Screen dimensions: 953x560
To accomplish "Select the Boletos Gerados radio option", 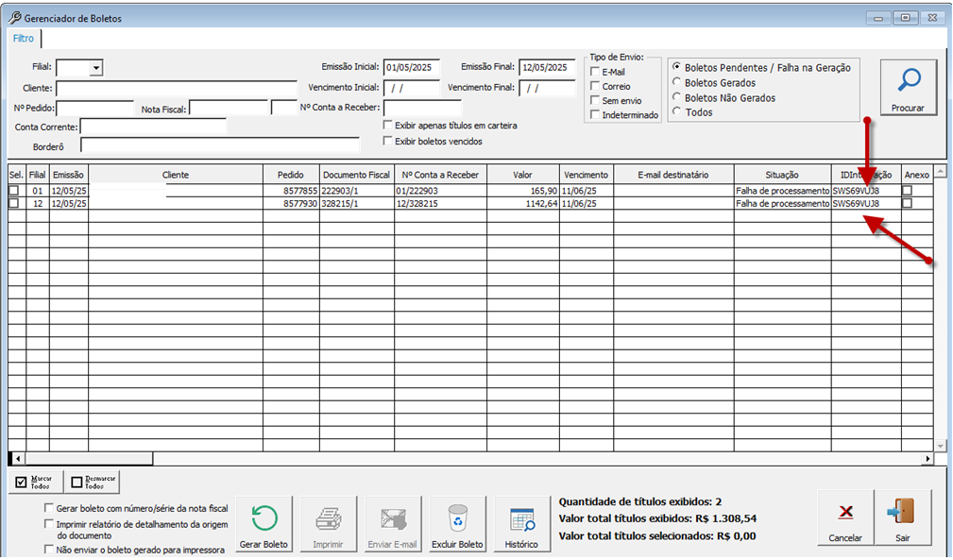I will pos(676,82).
